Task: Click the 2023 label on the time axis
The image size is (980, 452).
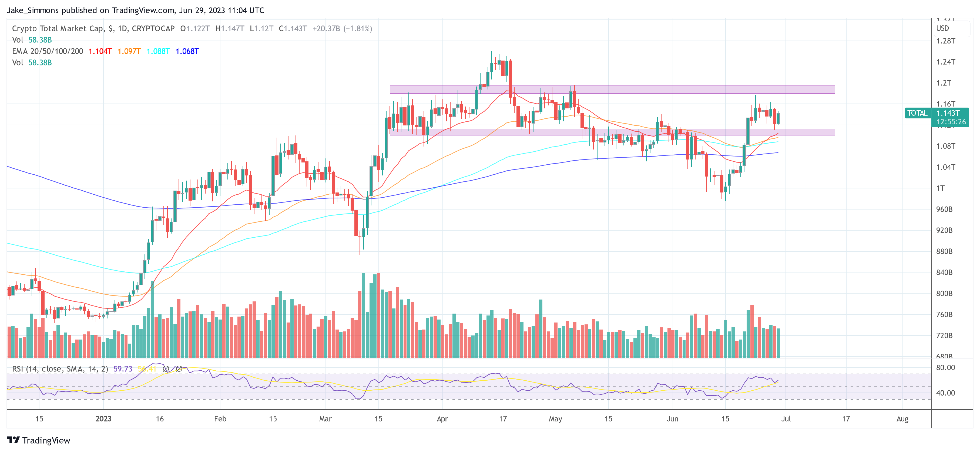Action: [x=103, y=419]
